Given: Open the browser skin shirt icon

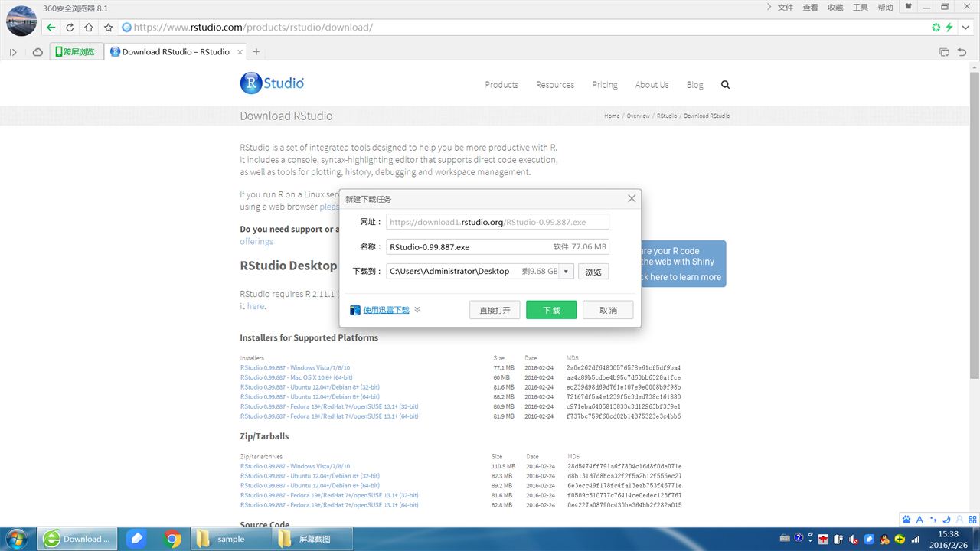Looking at the screenshot, I should (909, 7).
